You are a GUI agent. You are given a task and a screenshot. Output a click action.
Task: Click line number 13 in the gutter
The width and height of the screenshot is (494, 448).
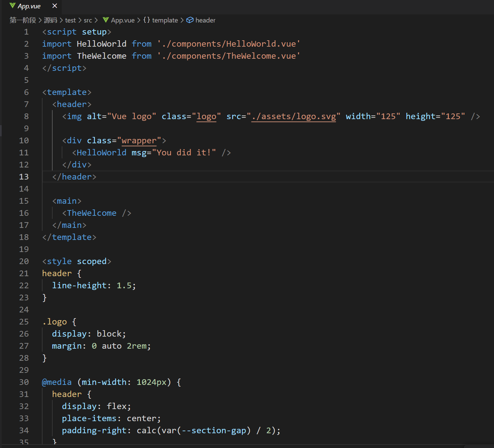point(24,177)
